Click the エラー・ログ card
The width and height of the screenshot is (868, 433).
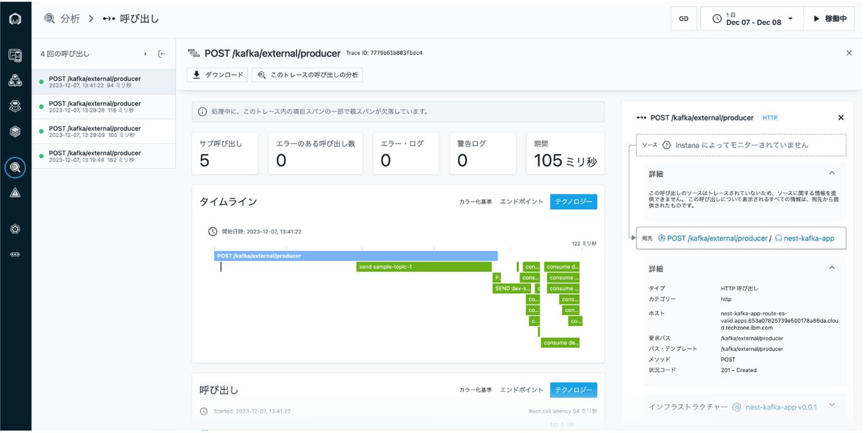405,153
